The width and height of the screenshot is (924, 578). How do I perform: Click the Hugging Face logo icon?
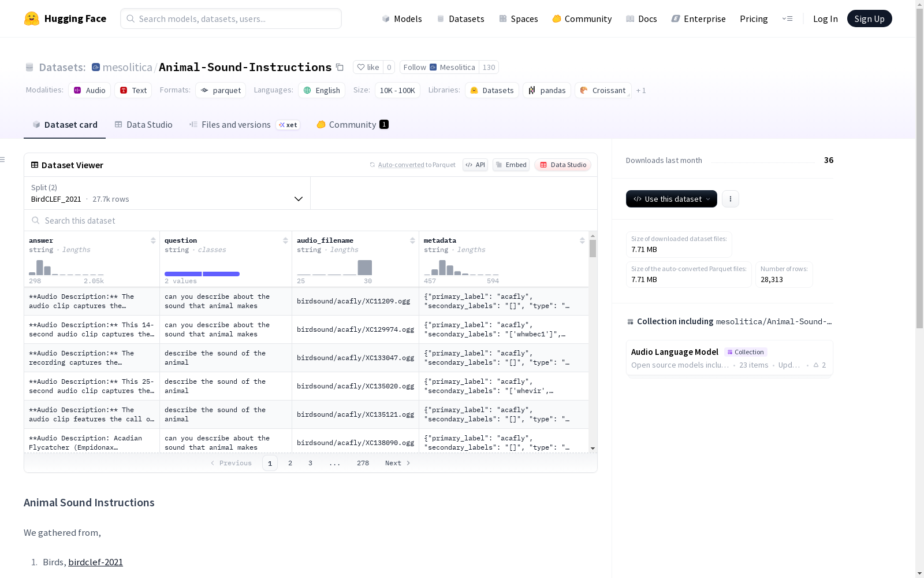(x=32, y=18)
